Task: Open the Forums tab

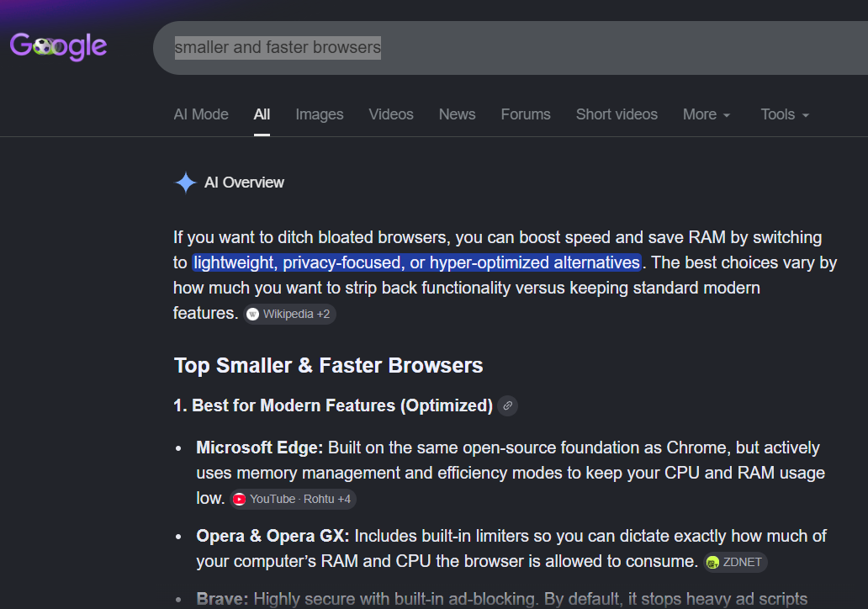Action: [x=526, y=114]
